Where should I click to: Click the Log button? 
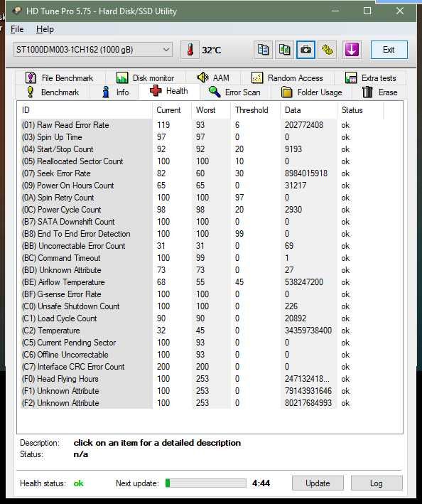coord(377,483)
